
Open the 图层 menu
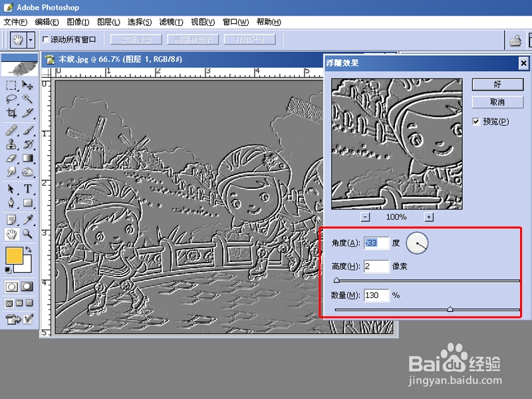(108, 22)
